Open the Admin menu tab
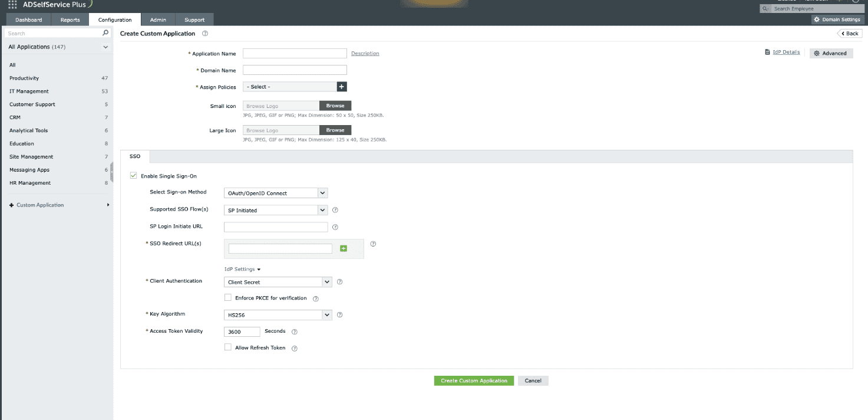Screen dimensions: 868x420 tap(157, 19)
